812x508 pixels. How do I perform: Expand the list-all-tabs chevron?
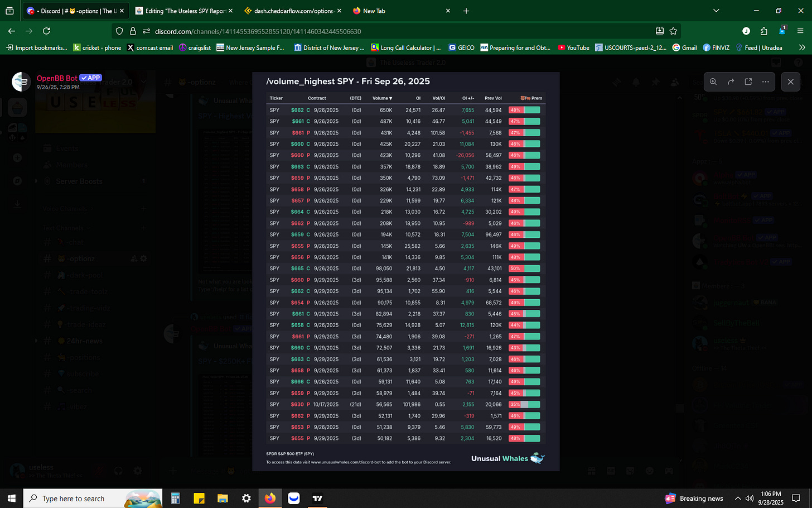pyautogui.click(x=716, y=11)
